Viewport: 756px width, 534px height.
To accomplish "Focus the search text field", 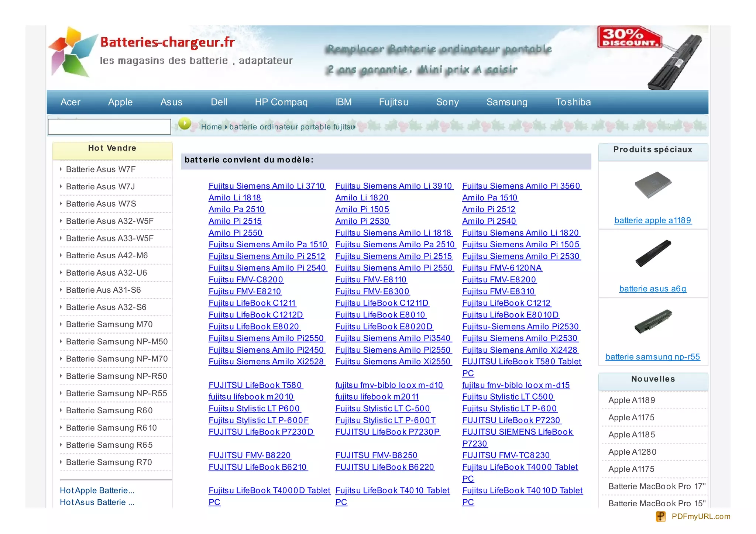I will click(109, 127).
